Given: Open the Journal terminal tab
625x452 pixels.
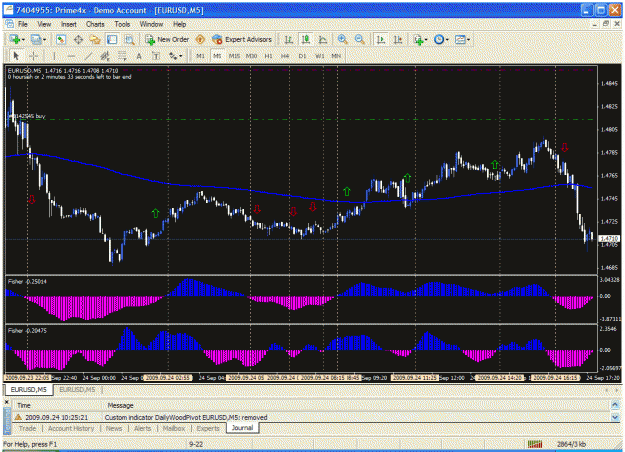Looking at the screenshot, I should coord(242,428).
